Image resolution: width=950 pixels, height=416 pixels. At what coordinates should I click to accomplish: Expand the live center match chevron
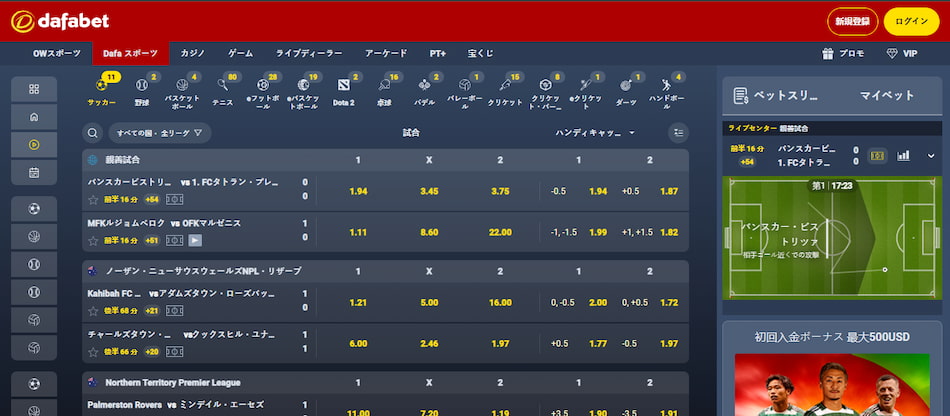click(931, 156)
